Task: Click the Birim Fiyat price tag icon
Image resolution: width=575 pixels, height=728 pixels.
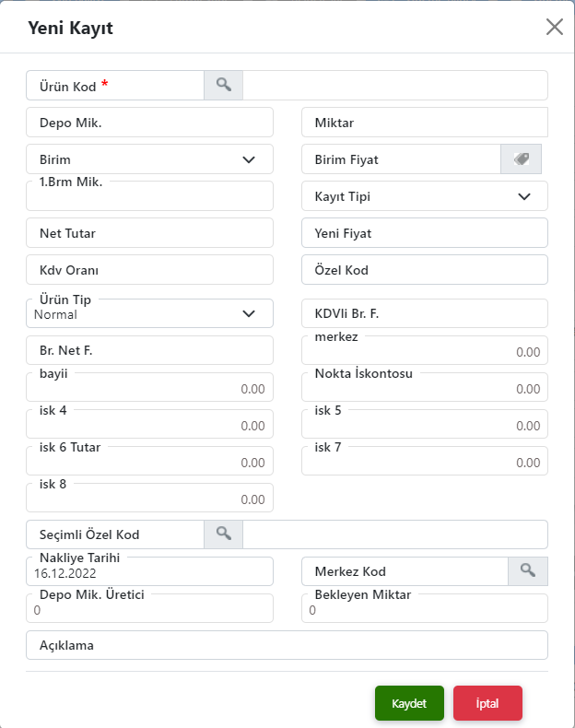Action: tap(521, 159)
